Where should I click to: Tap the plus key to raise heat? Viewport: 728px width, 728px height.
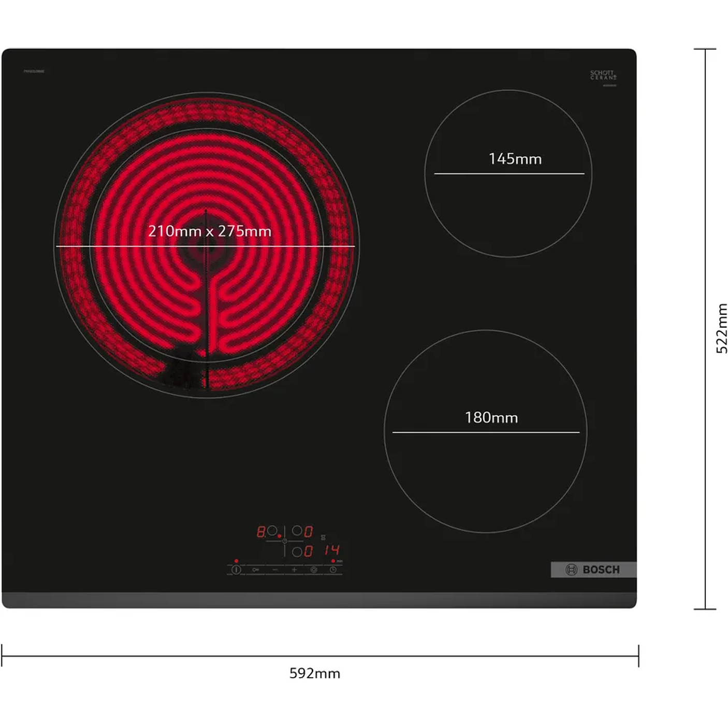point(294,570)
